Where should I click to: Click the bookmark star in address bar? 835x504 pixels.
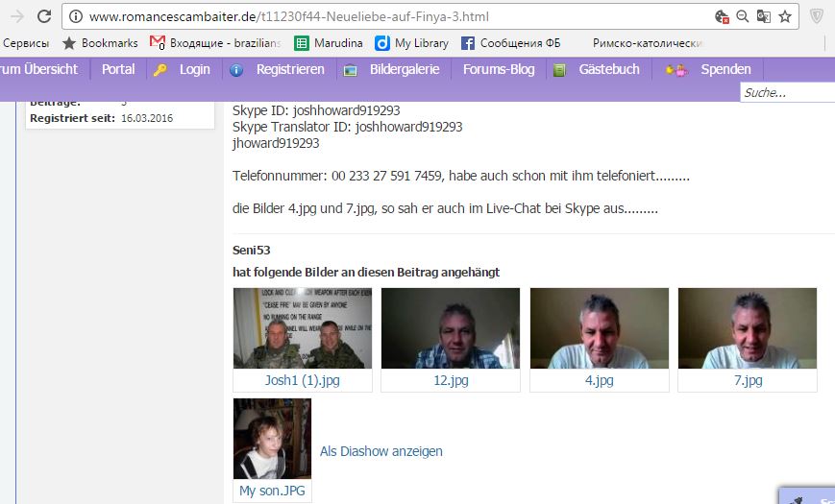click(785, 16)
